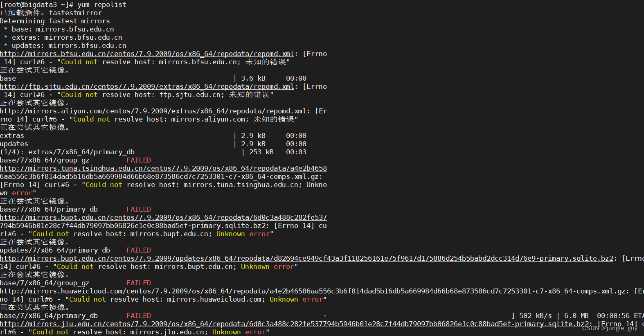The height and width of the screenshot is (336, 644).
Task: Open the mirrors.bupt.edu.cn os repodata URL
Action: (163, 217)
